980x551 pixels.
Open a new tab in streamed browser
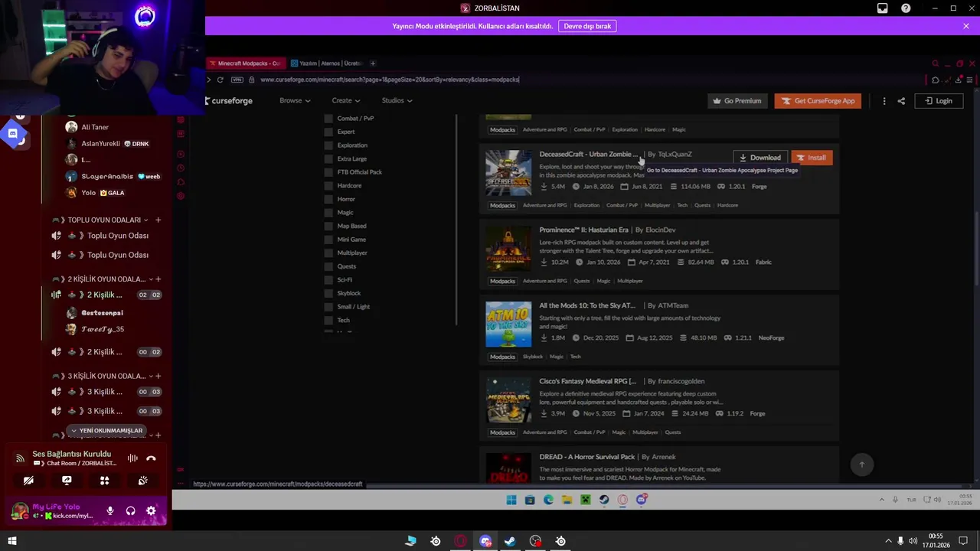pyautogui.click(x=373, y=64)
